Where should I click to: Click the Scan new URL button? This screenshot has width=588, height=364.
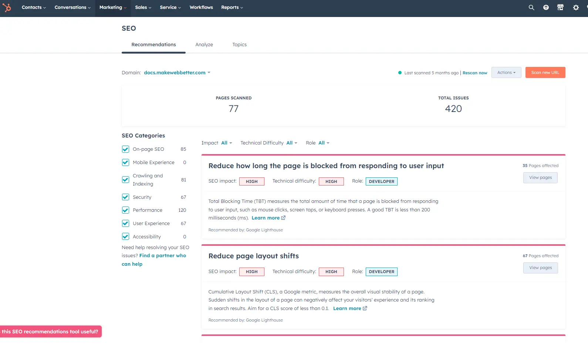545,73
